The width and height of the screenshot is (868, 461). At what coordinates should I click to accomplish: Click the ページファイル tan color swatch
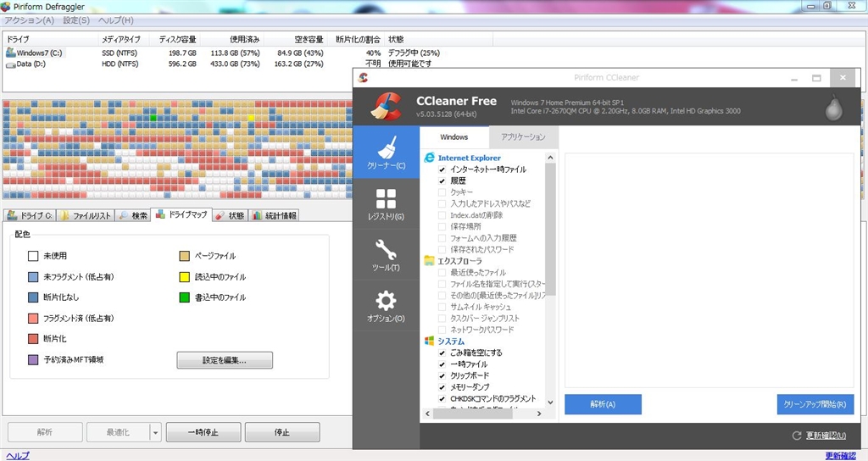(x=184, y=256)
